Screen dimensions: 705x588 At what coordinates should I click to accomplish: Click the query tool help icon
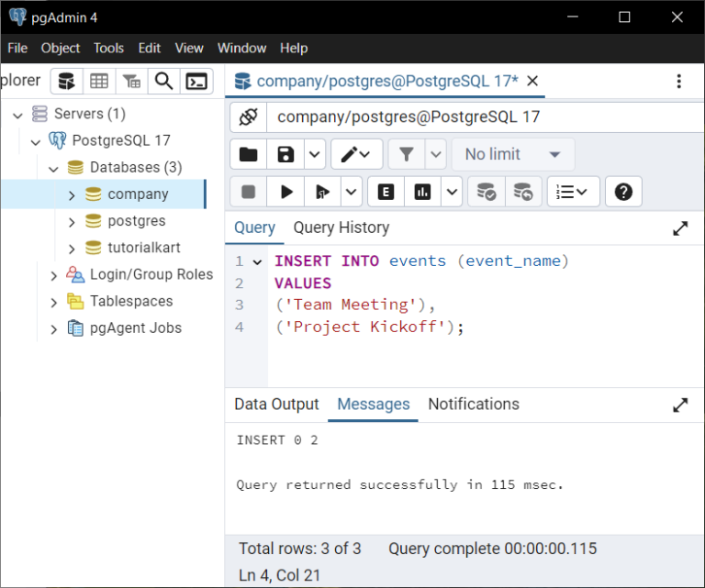pos(623,192)
